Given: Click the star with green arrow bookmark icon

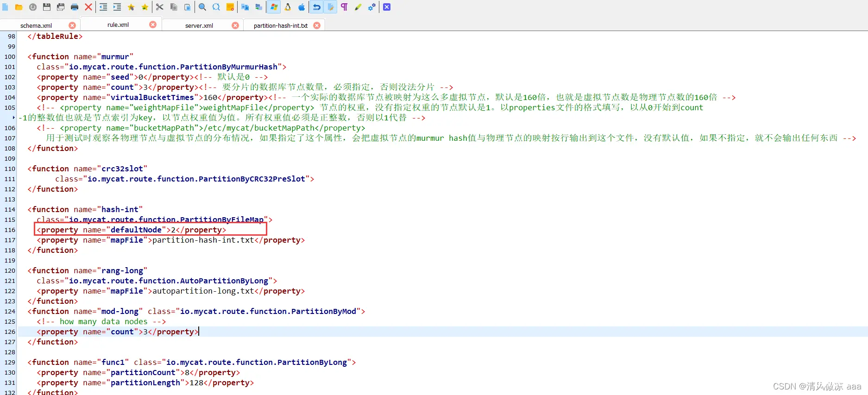Looking at the screenshot, I should tap(145, 7).
